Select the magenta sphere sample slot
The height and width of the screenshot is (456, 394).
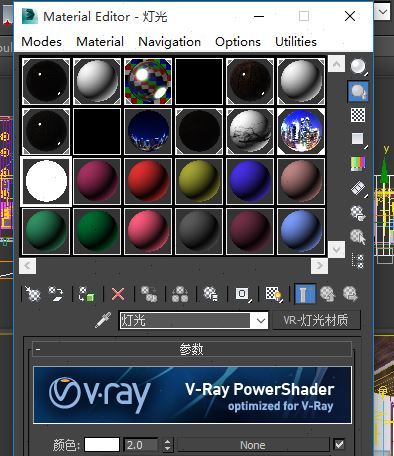(x=97, y=181)
